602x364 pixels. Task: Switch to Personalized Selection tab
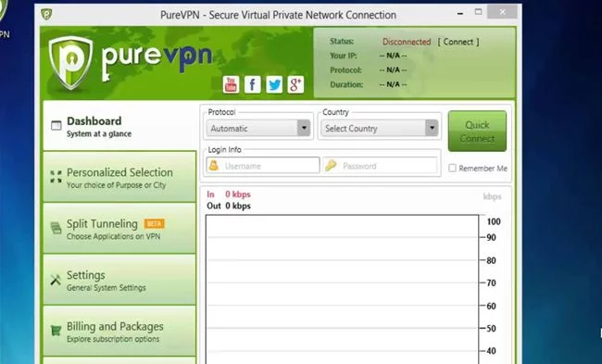119,177
